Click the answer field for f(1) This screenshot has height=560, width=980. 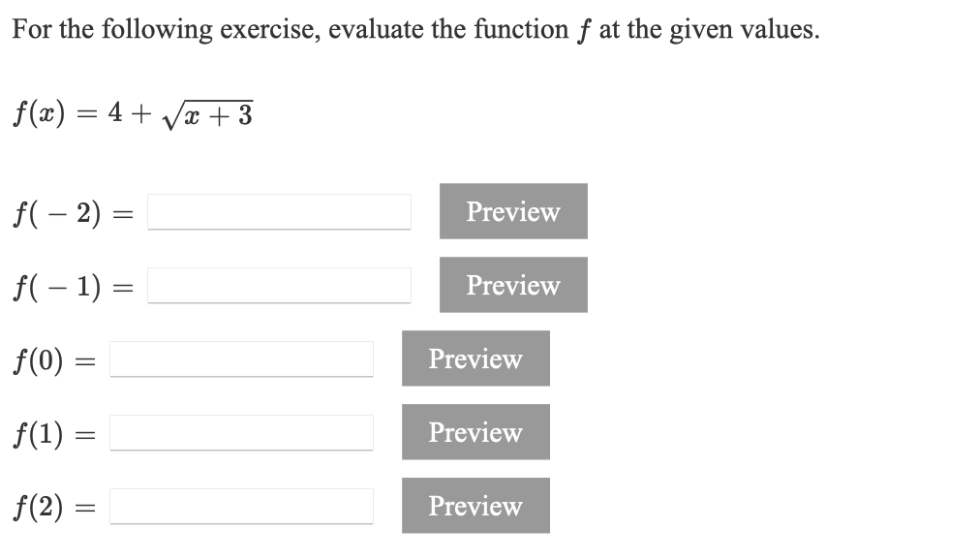click(x=240, y=433)
